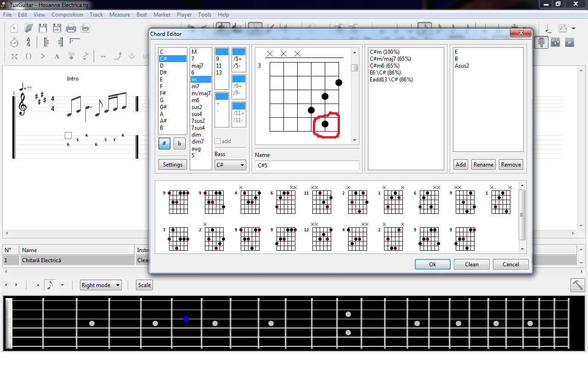Click the Ok button in Chord Editor
The width and height of the screenshot is (588, 368).
pyautogui.click(x=432, y=264)
